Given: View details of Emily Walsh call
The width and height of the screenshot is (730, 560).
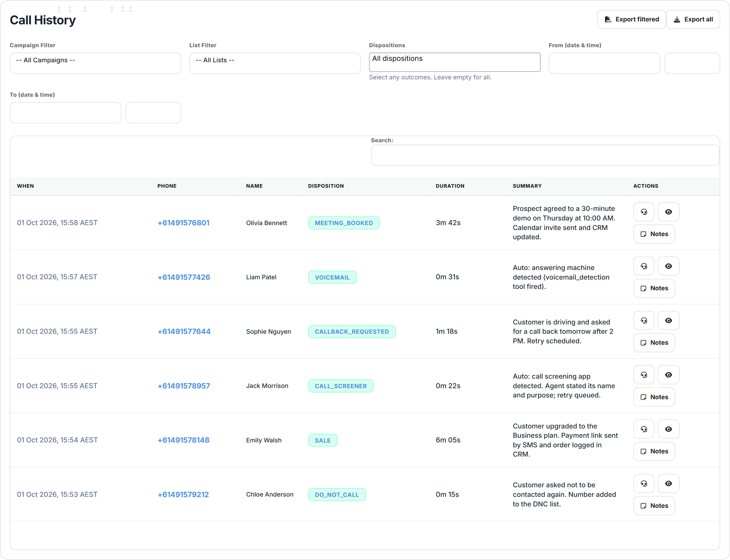Looking at the screenshot, I should (668, 429).
